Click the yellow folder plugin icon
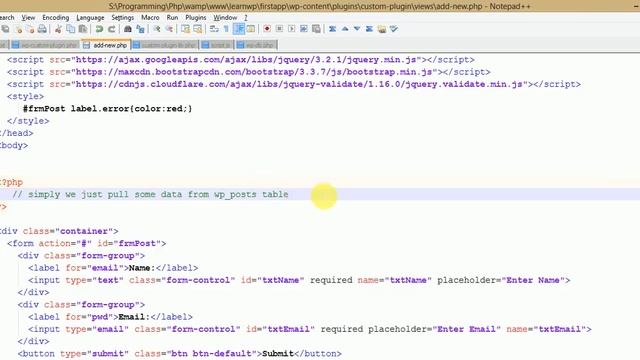The width and height of the screenshot is (640, 360). 382,29
